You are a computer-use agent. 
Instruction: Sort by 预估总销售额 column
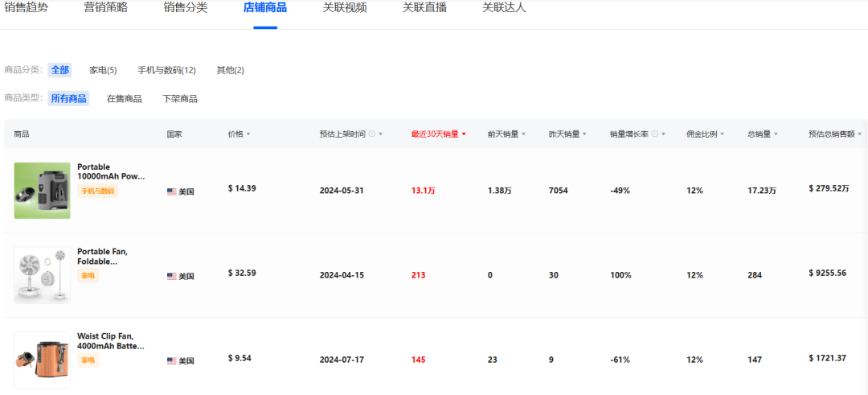pyautogui.click(x=835, y=134)
